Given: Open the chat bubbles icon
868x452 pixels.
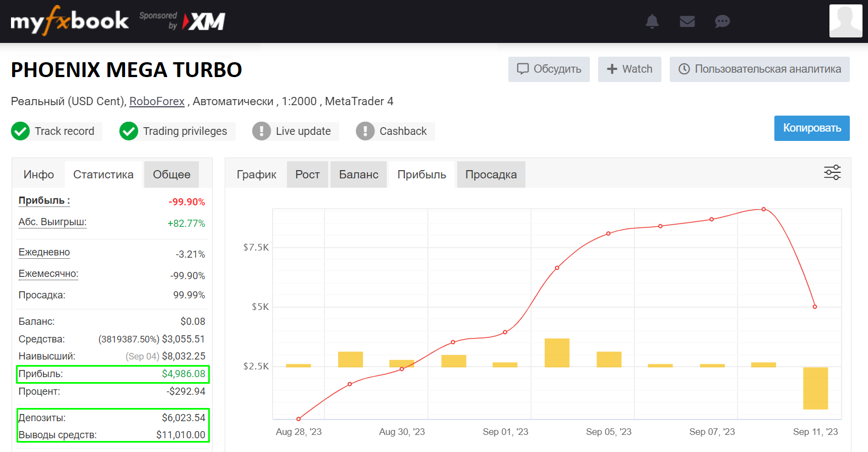Looking at the screenshot, I should (x=722, y=21).
